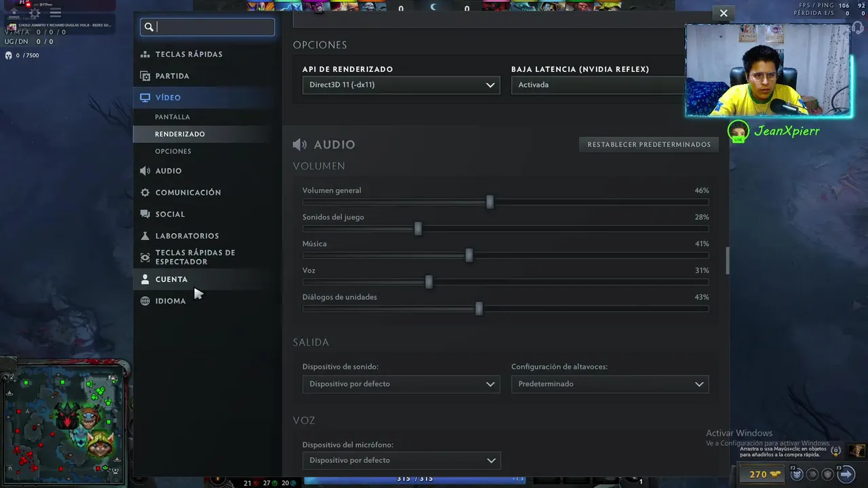Viewport: 868px width, 488px height.
Task: Open the gear settings icon at top-left
Action: (x=35, y=13)
